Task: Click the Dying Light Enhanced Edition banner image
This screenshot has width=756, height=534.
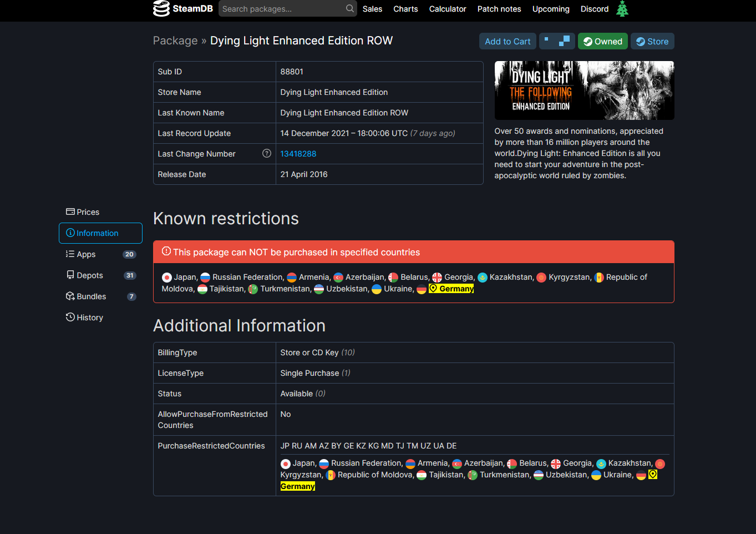Action: (584, 90)
